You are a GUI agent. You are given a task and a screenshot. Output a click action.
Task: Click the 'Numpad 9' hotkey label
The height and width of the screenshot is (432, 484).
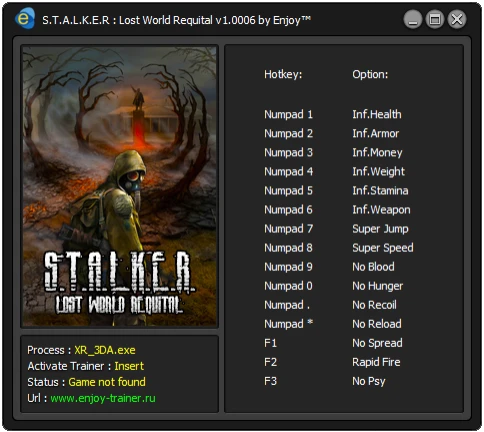click(288, 266)
